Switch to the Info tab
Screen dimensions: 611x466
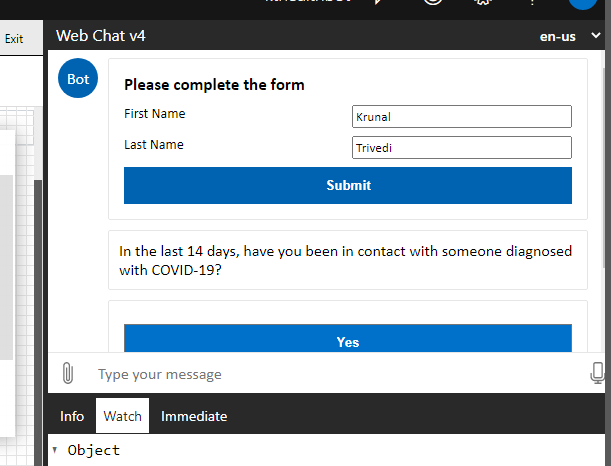[72, 416]
